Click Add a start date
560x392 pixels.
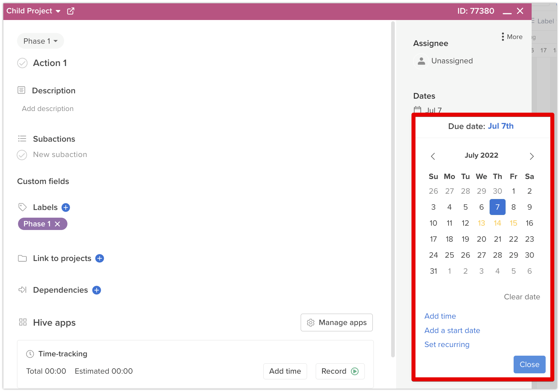click(452, 330)
